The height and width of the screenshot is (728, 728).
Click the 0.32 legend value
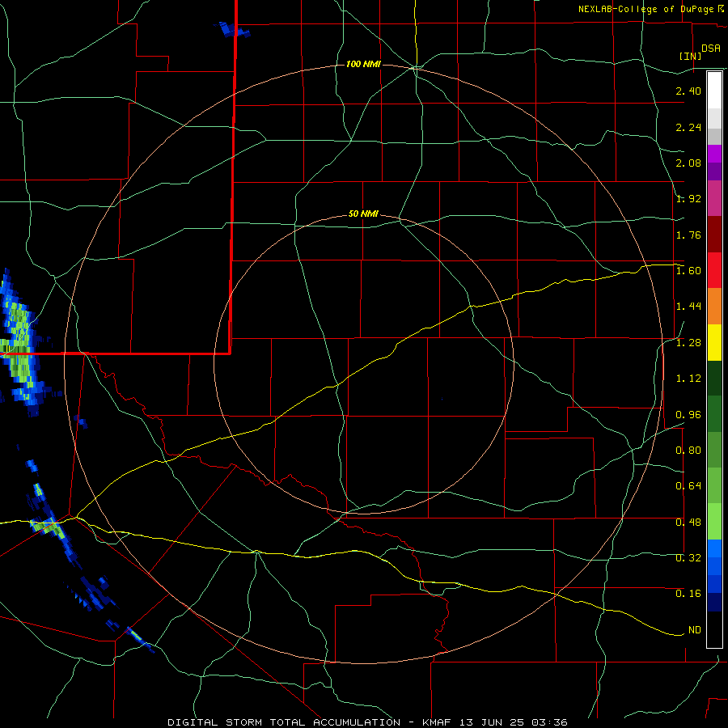coord(688,557)
